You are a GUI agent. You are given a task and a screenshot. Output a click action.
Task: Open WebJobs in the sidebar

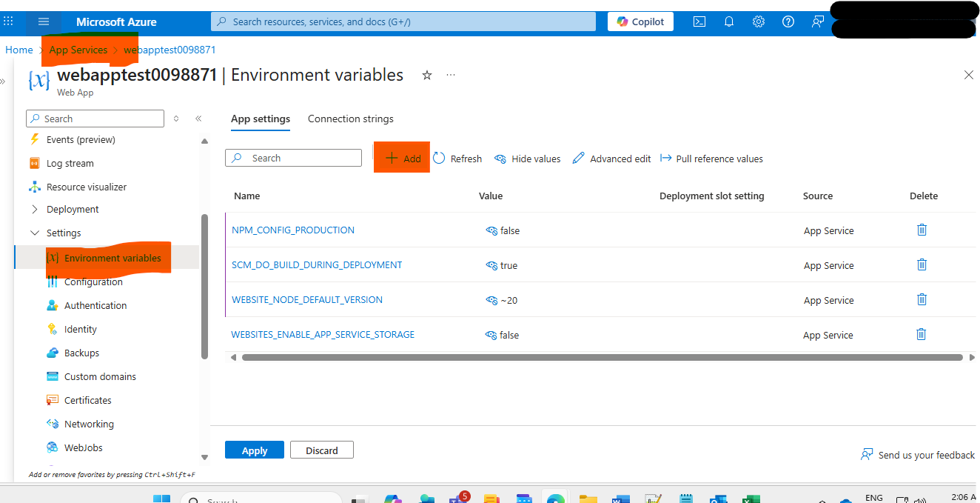pyautogui.click(x=84, y=447)
